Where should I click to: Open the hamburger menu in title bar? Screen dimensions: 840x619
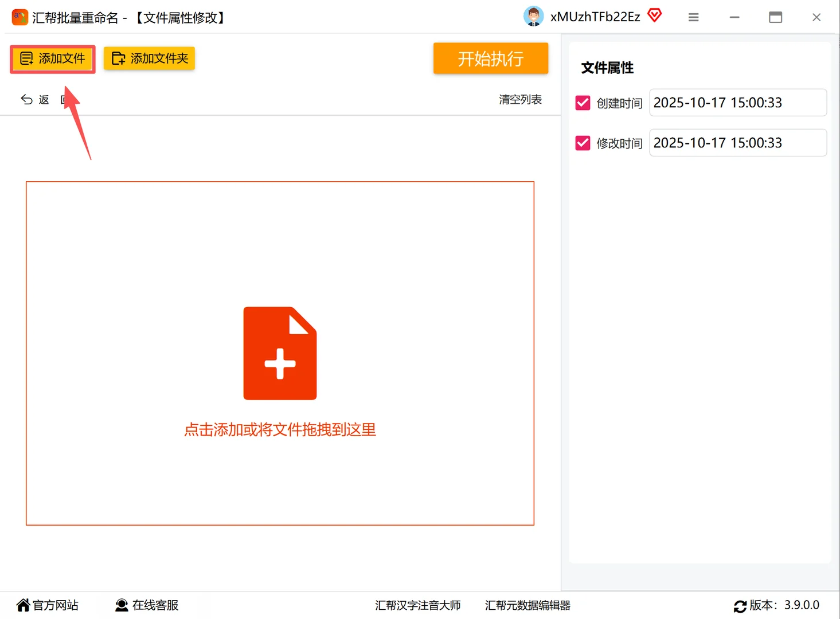[693, 17]
